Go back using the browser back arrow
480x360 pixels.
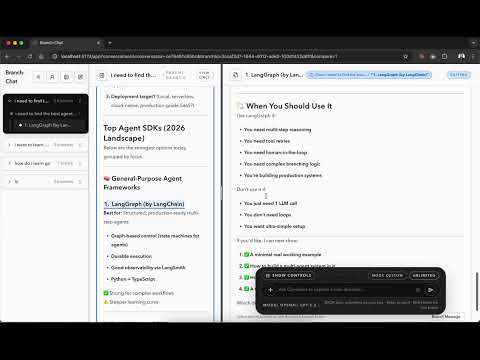click(x=7, y=57)
